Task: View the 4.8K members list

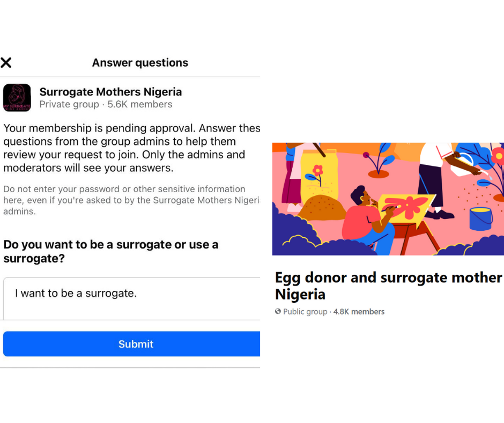Action: click(359, 311)
